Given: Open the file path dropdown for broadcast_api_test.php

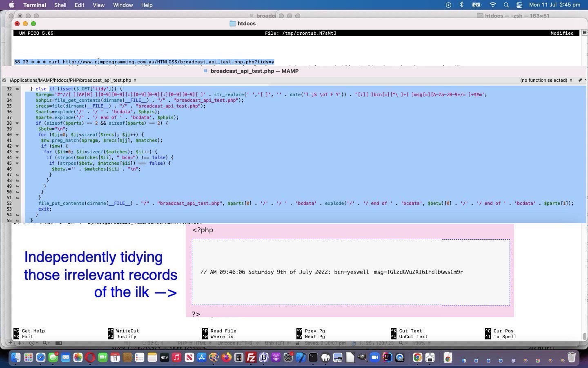Looking at the screenshot, I should click(73, 80).
